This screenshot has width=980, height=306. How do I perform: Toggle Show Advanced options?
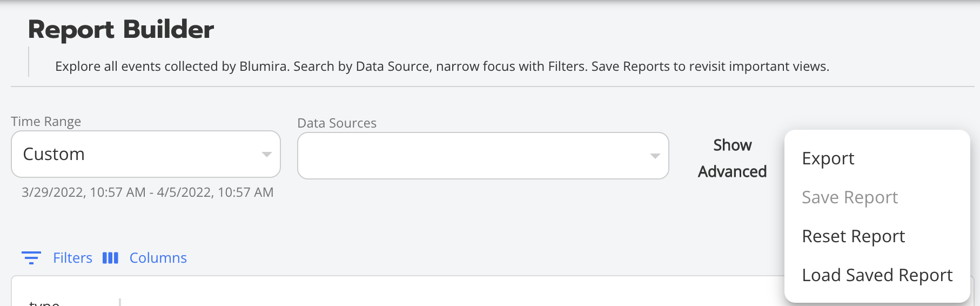pyautogui.click(x=732, y=158)
